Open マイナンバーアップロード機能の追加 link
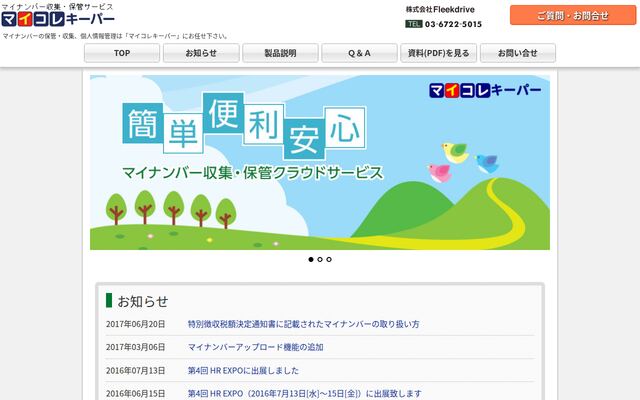 click(x=256, y=347)
